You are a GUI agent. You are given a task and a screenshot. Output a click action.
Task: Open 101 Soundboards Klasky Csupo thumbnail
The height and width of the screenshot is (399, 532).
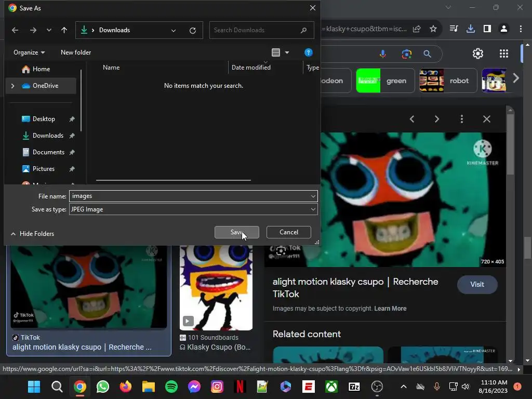point(216,288)
